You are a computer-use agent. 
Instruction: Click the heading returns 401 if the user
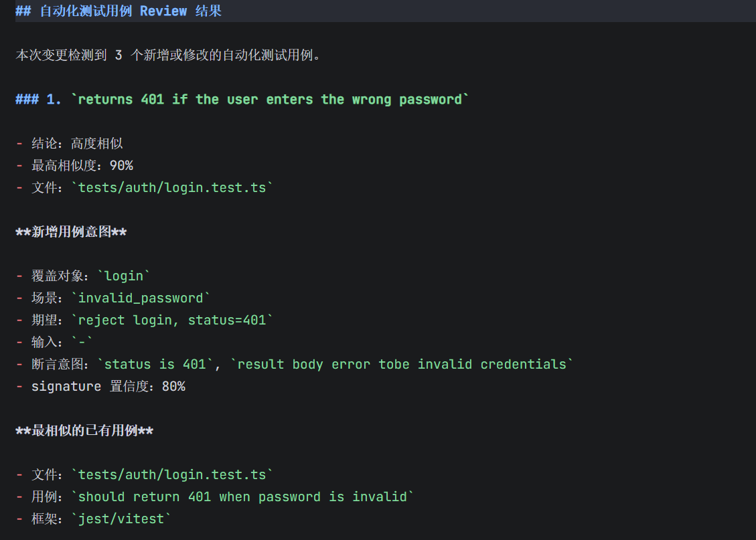pyautogui.click(x=270, y=99)
